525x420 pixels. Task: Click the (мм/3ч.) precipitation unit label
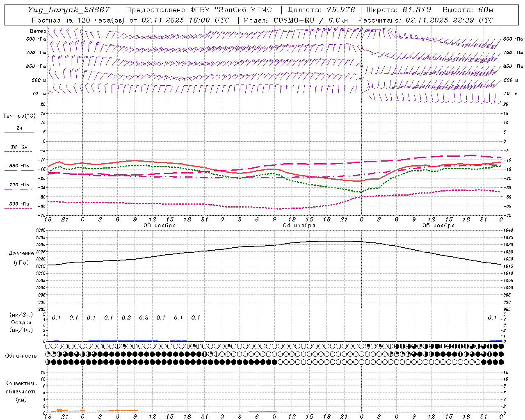click(x=21, y=315)
